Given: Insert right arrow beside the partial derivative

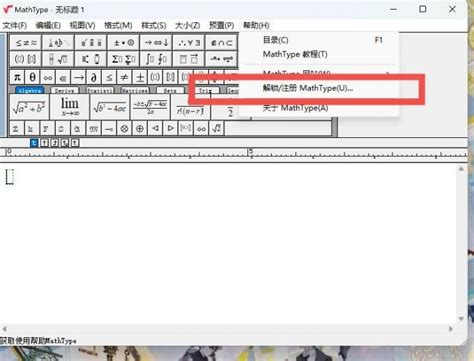Looking at the screenshot, I should pos(79,77).
